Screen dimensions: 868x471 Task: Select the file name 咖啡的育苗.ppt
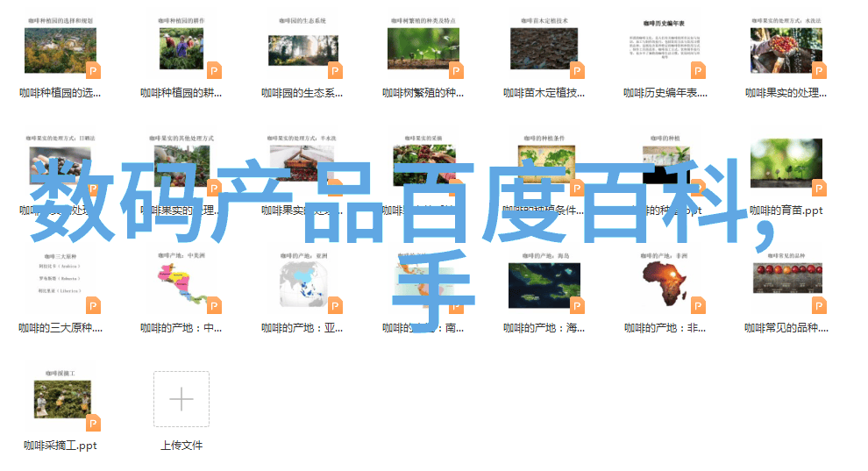coord(786,211)
